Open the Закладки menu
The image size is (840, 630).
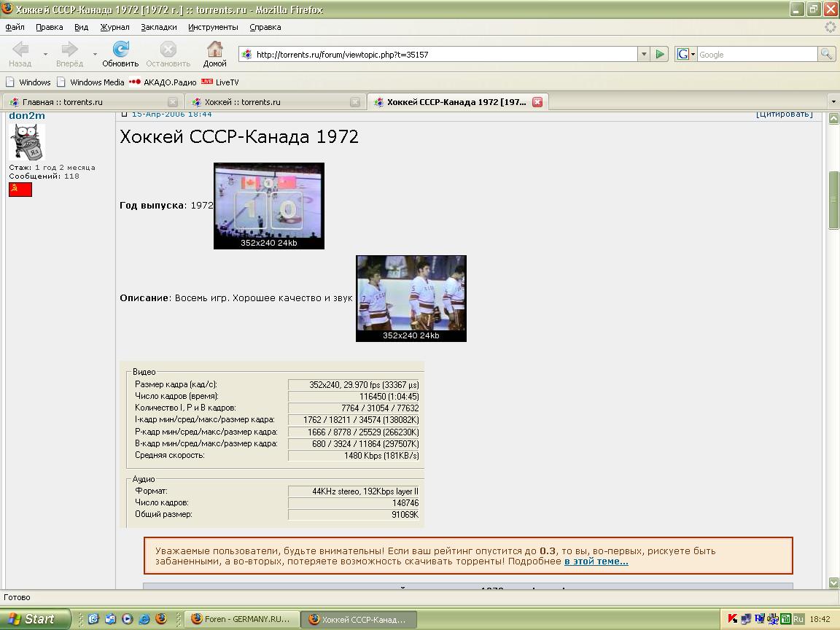pos(158,27)
